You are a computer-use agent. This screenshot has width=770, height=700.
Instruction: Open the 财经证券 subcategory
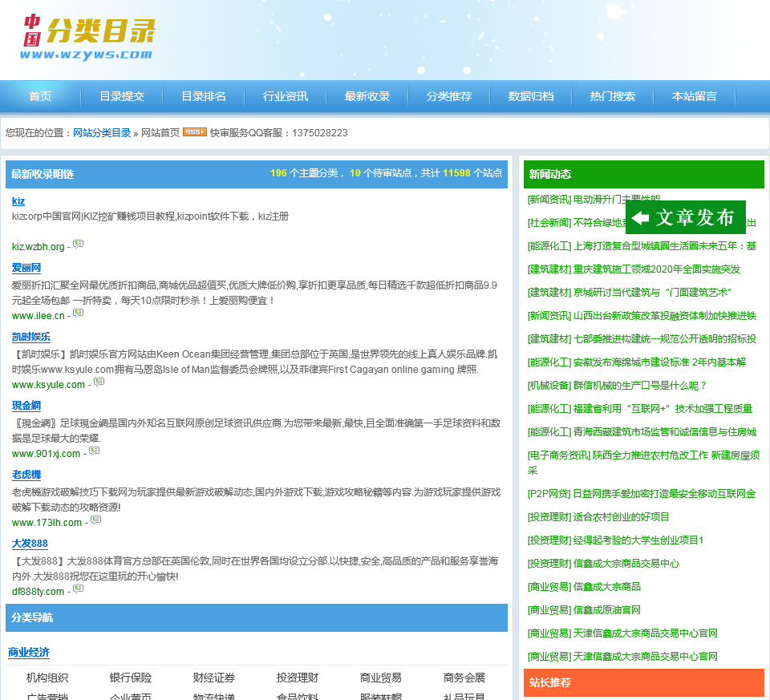[x=214, y=678]
